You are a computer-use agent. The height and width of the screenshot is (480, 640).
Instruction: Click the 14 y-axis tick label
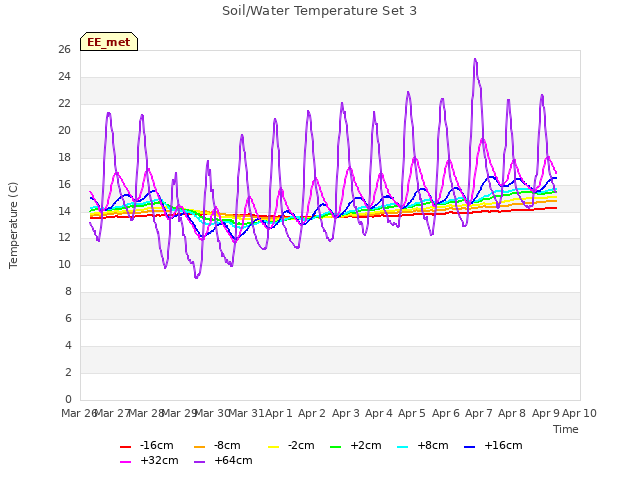pyautogui.click(x=64, y=211)
